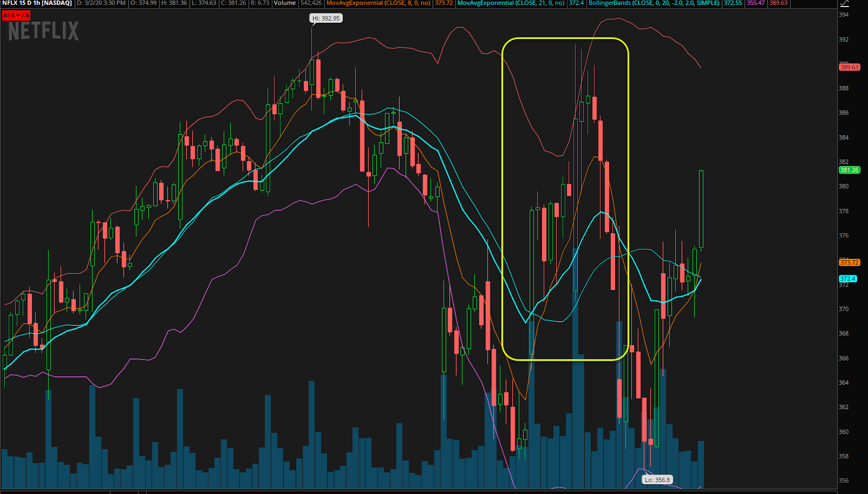Click the cyan 372.4 value in header
Viewport: 868px width, 494px height.
coord(576,3)
